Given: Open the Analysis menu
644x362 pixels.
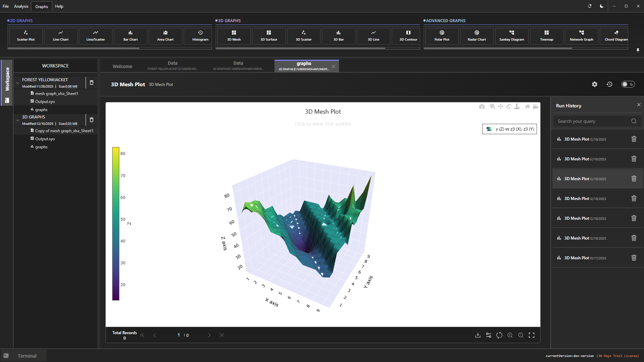Looking at the screenshot, I should click(21, 6).
